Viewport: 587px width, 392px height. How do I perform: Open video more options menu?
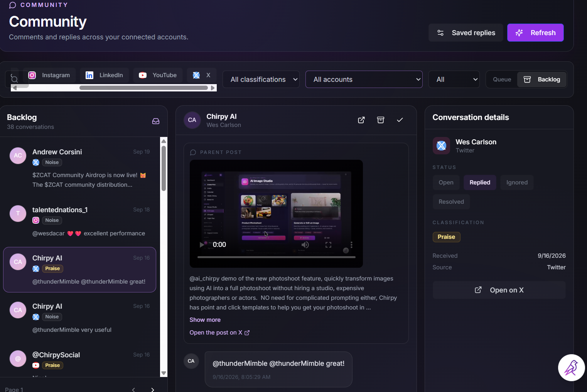click(x=351, y=245)
